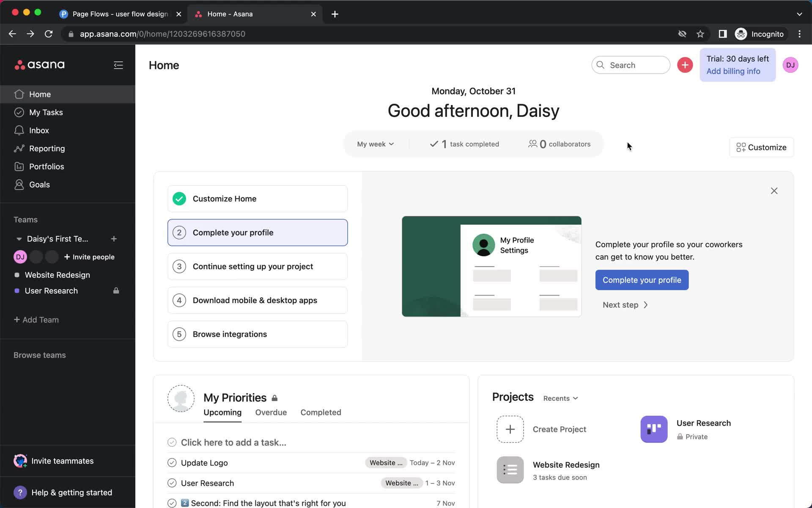Screen dimensions: 812x508
Task: Click Add billing info link
Action: 733,72
